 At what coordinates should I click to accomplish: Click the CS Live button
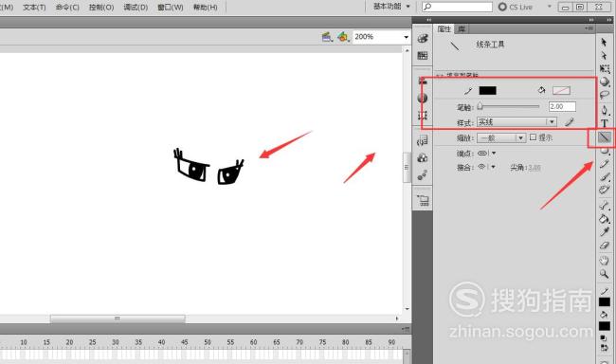[x=515, y=7]
